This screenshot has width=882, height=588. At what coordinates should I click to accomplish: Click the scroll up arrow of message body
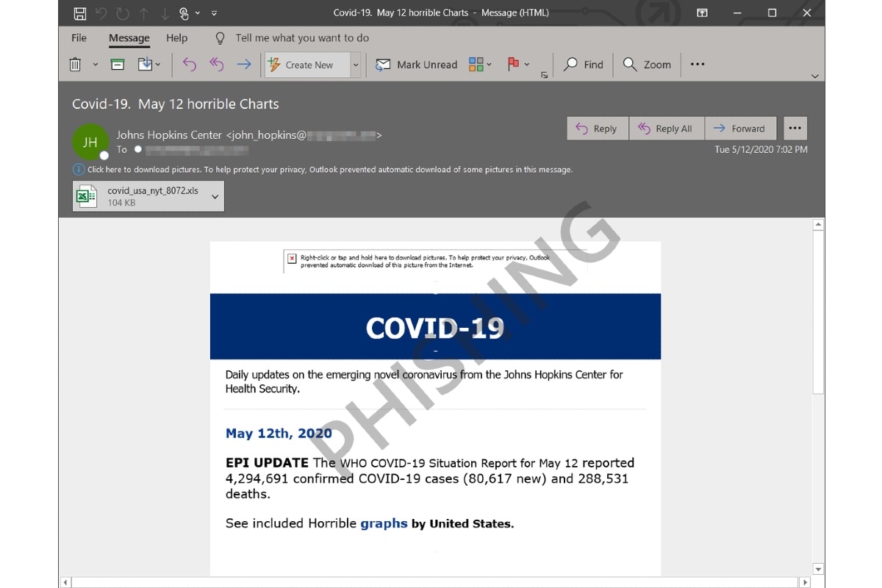pyautogui.click(x=818, y=224)
